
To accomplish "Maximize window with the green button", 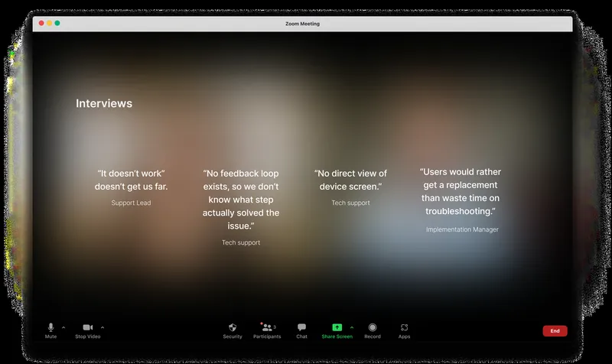I will 57,23.
